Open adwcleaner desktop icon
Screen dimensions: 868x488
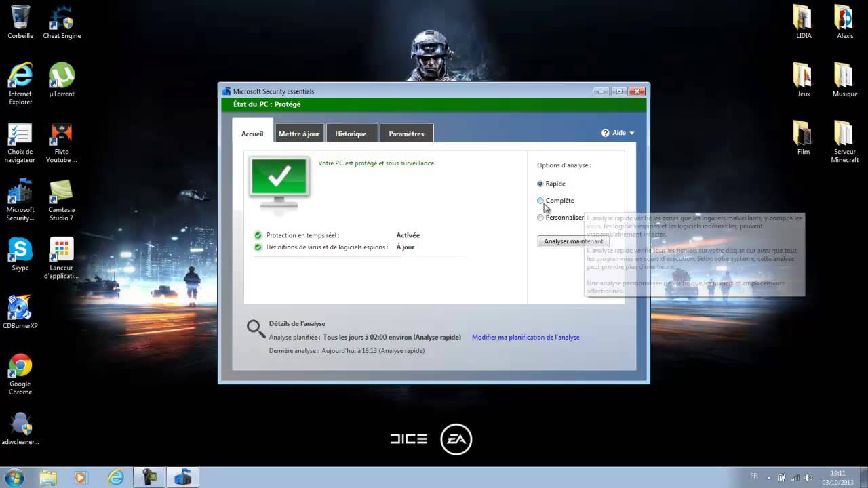click(20, 428)
